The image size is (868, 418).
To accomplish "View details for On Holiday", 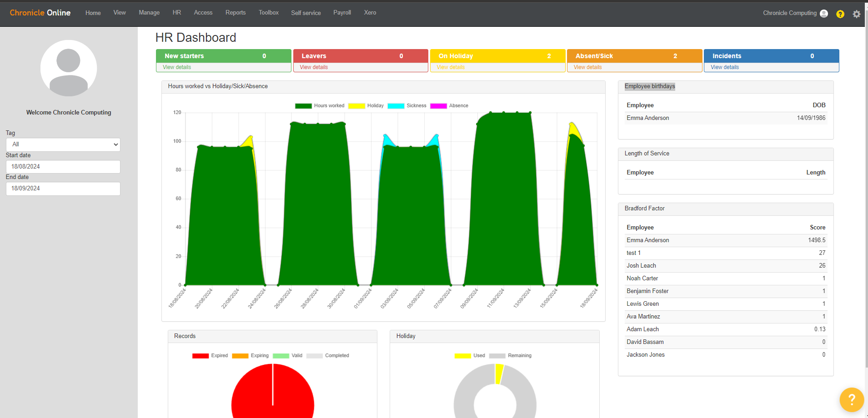I will coord(451,67).
